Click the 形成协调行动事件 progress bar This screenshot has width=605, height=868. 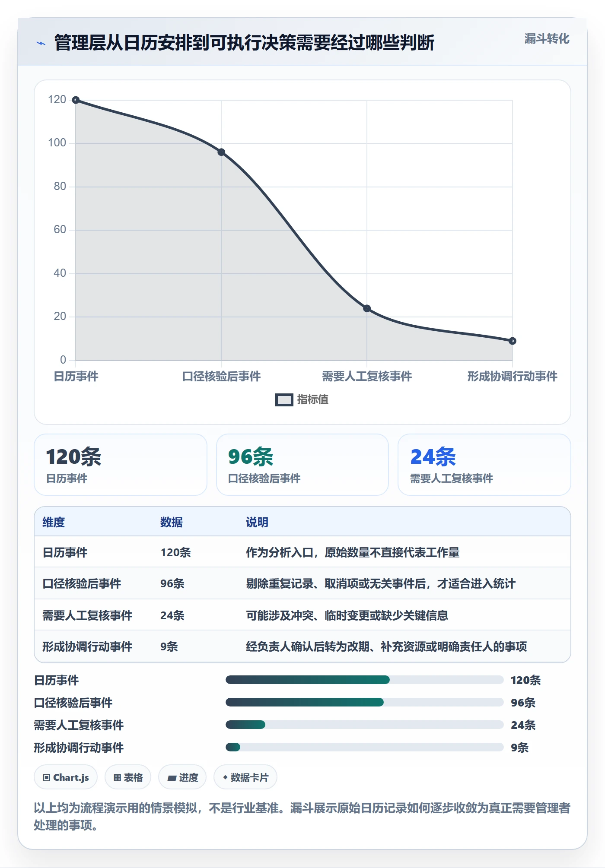[364, 748]
